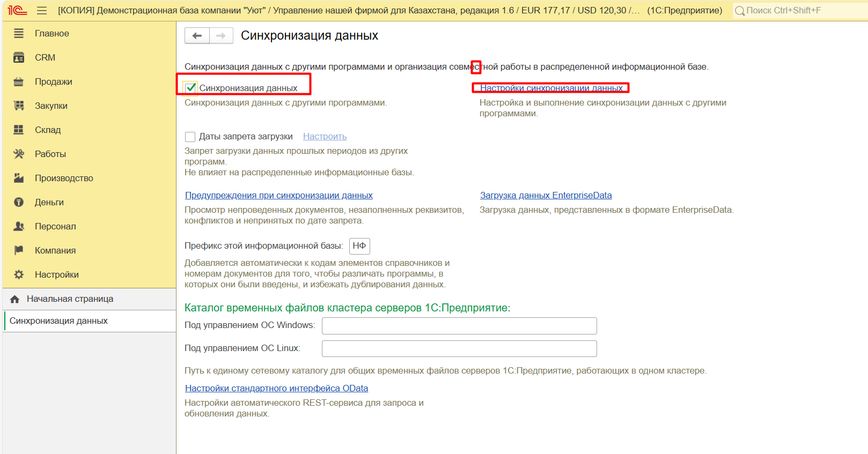
Task: Click the ОС Windows temp directory field
Action: [x=459, y=326]
